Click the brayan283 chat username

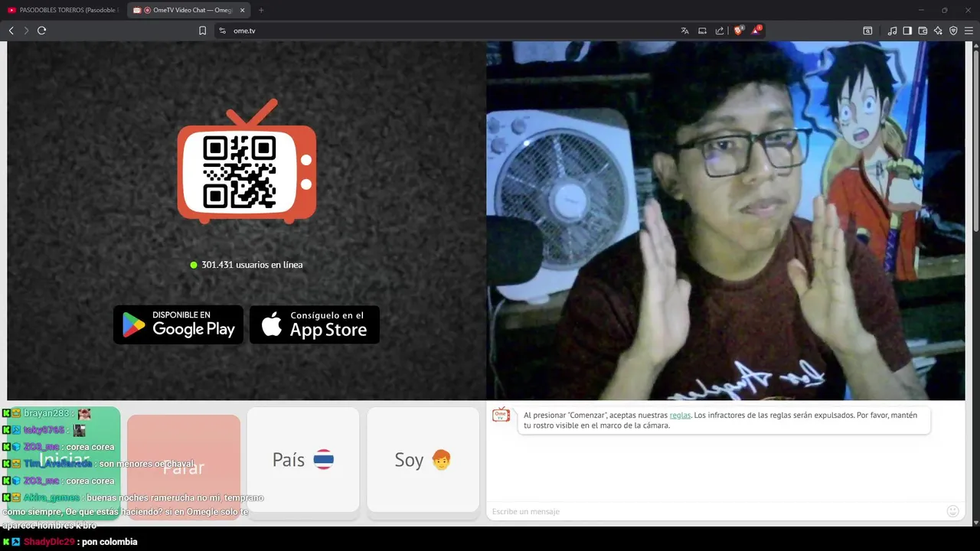pos(47,413)
